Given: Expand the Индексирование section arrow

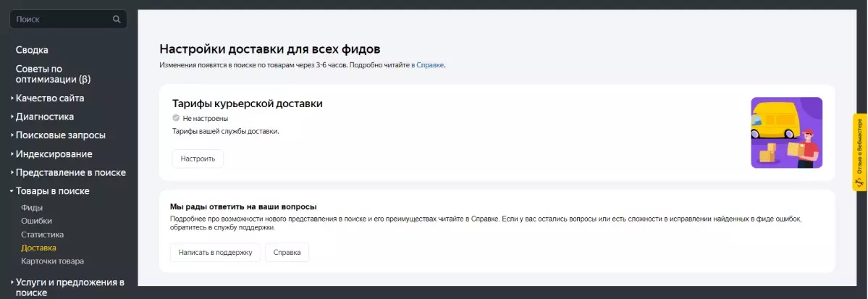Looking at the screenshot, I should coord(12,154).
